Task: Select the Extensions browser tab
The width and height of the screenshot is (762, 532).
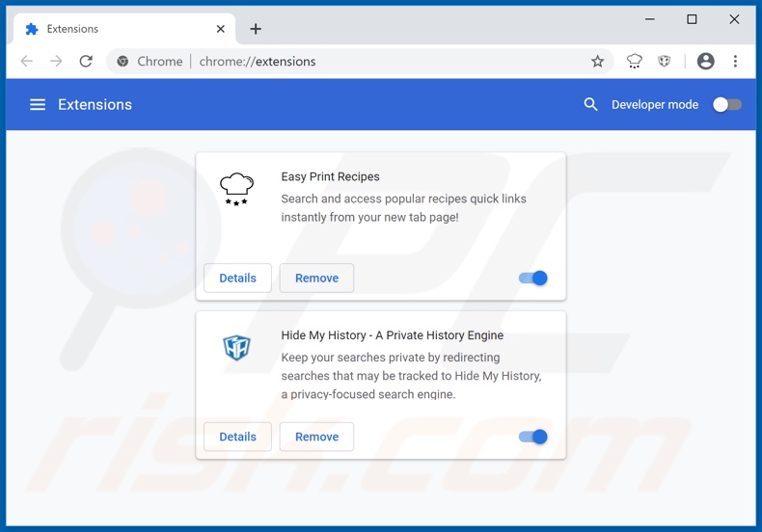Action: 123,29
